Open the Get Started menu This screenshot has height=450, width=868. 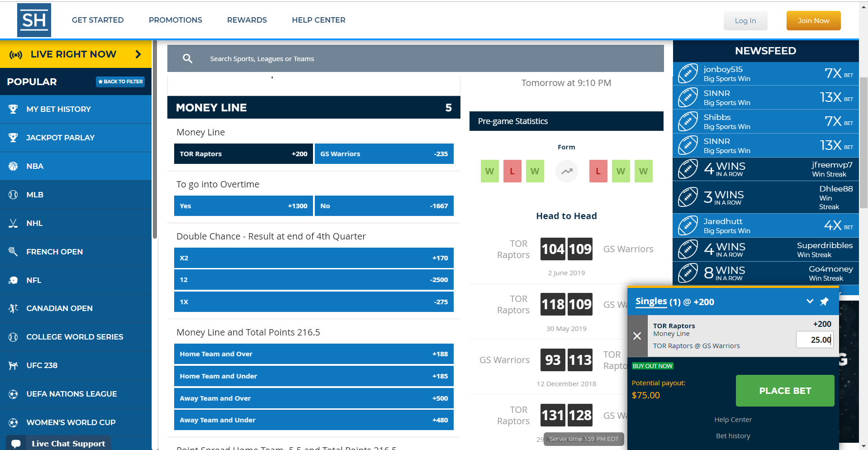(98, 20)
